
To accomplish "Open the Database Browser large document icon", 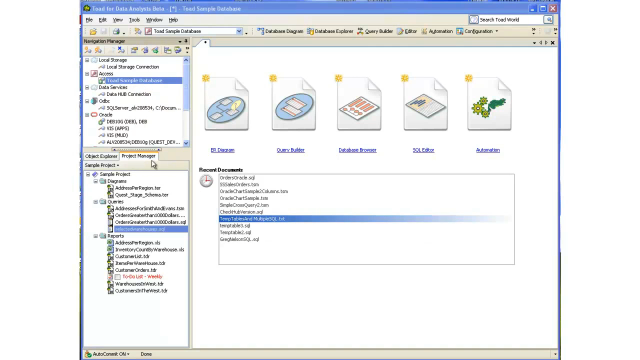I will tap(359, 104).
